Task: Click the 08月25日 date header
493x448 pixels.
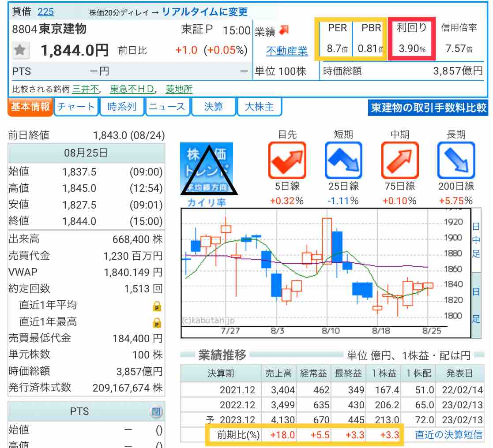Action: [x=86, y=153]
